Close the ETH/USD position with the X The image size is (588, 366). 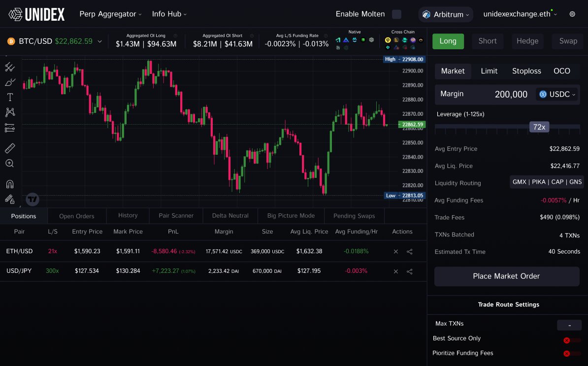pyautogui.click(x=395, y=251)
